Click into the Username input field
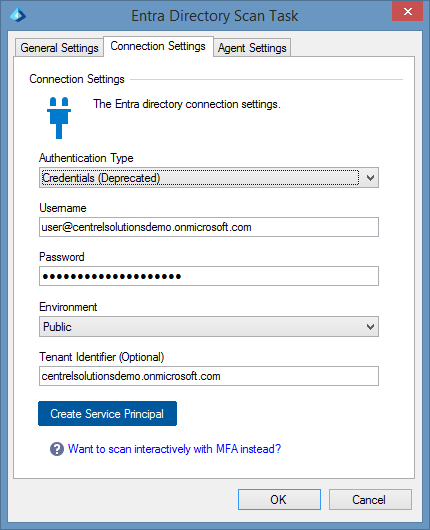The image size is (430, 530). pos(209,227)
